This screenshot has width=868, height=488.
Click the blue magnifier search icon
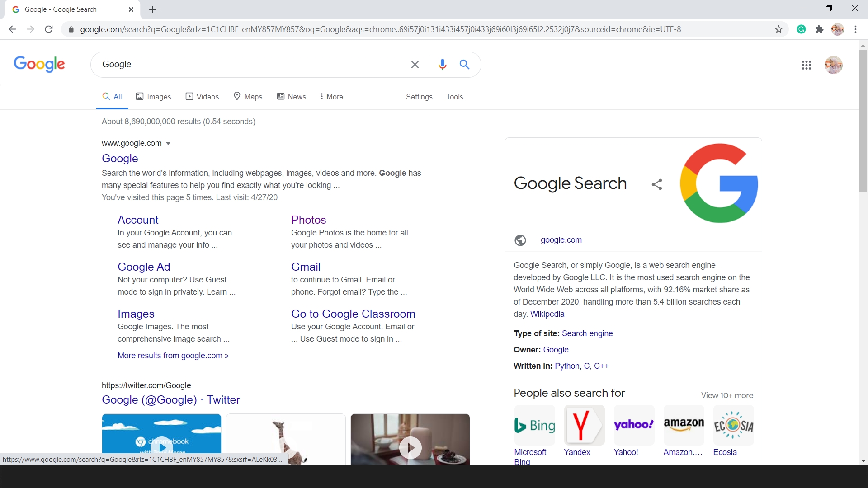(x=464, y=65)
